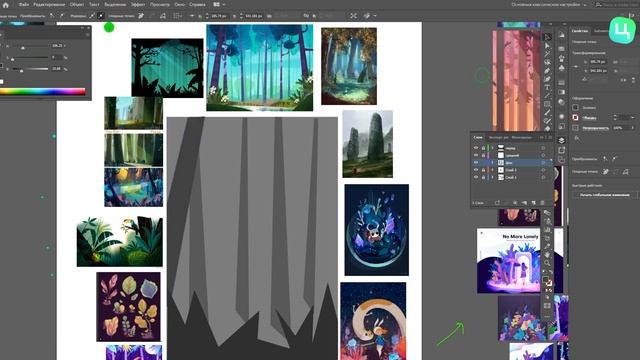Switch to the Монтажные области tab
This screenshot has width=640, height=360.
(x=522, y=138)
